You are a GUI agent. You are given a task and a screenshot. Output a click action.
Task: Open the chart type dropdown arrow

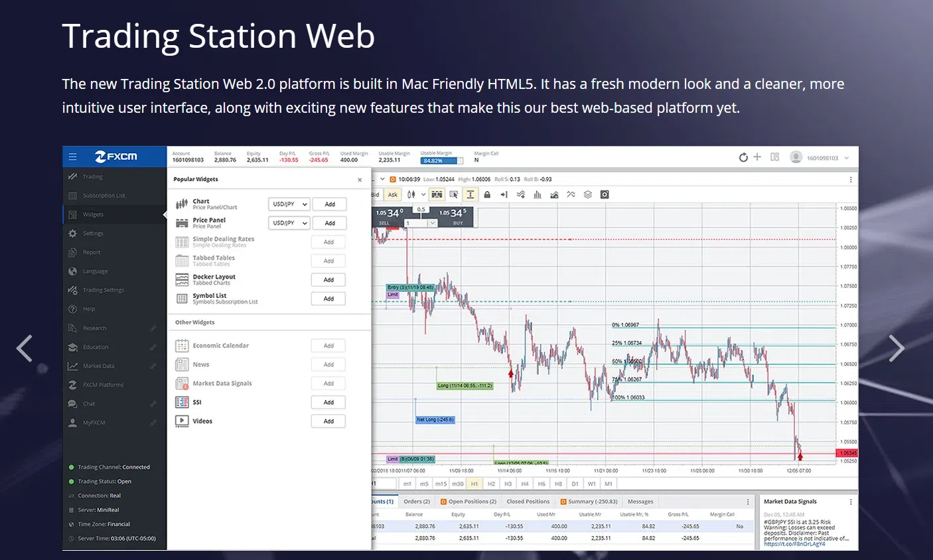(423, 194)
